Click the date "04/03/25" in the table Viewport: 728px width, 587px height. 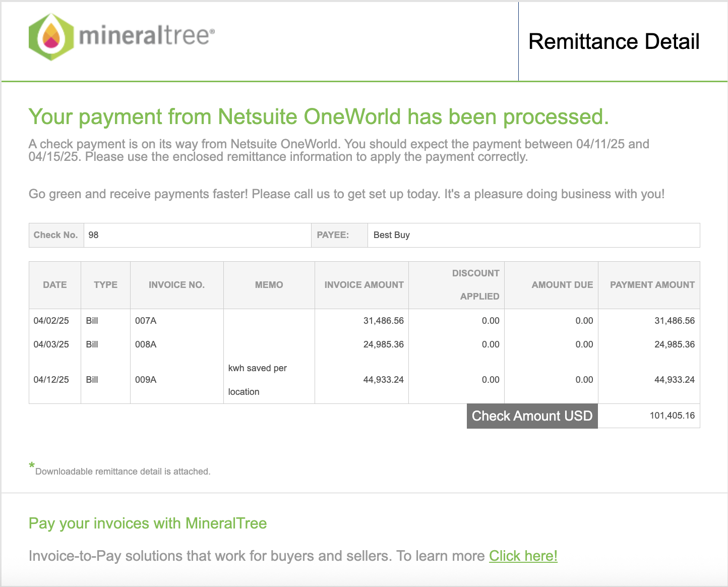(x=51, y=344)
